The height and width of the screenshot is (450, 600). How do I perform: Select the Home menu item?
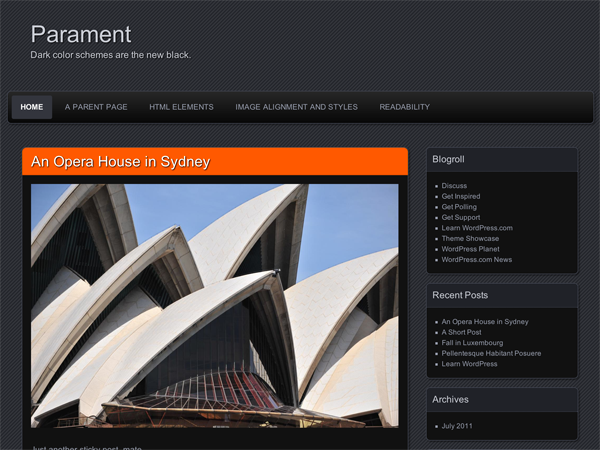pos(31,107)
